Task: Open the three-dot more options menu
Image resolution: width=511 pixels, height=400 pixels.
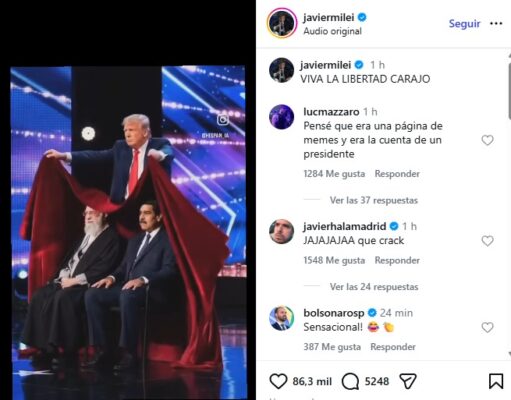Action: [x=496, y=23]
